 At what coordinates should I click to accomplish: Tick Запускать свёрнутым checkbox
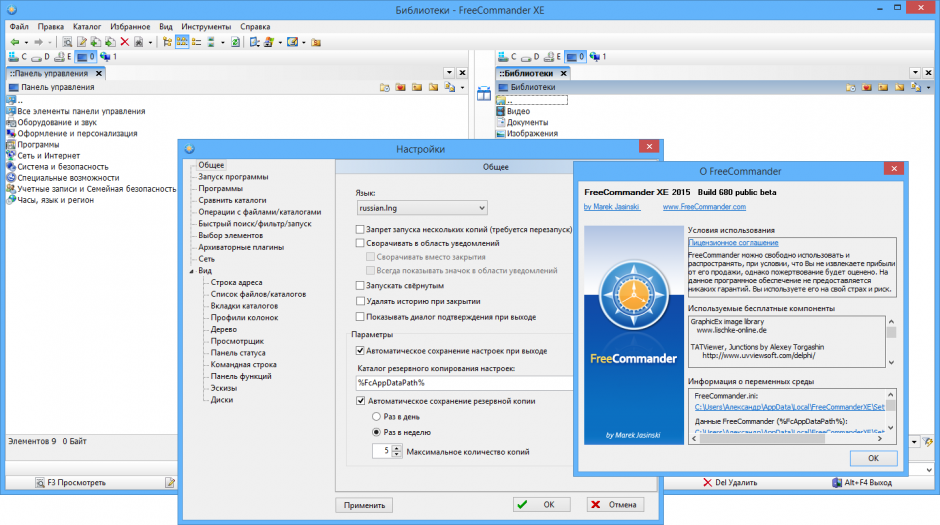[360, 286]
